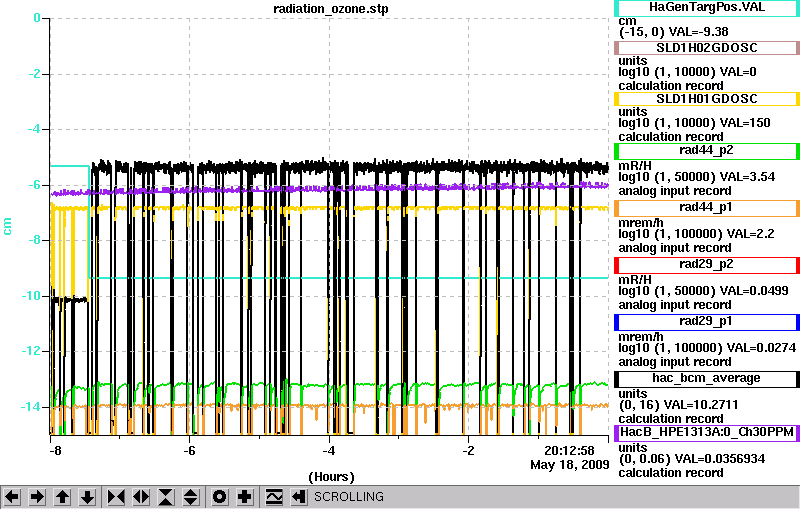The width and height of the screenshot is (800, 509).
Task: Select the rad44_p2 green curve legend
Action: [x=707, y=151]
